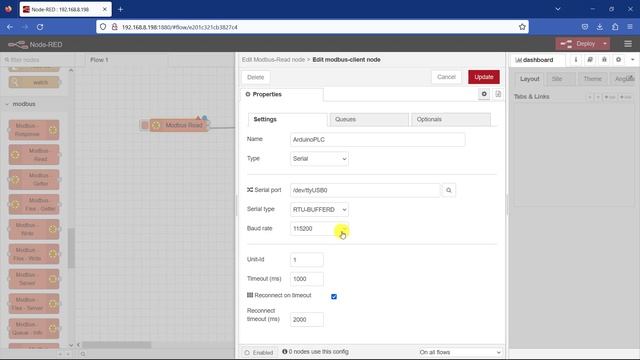Click the Modbus Read node on canvas
640x360 pixels.
tap(179, 125)
